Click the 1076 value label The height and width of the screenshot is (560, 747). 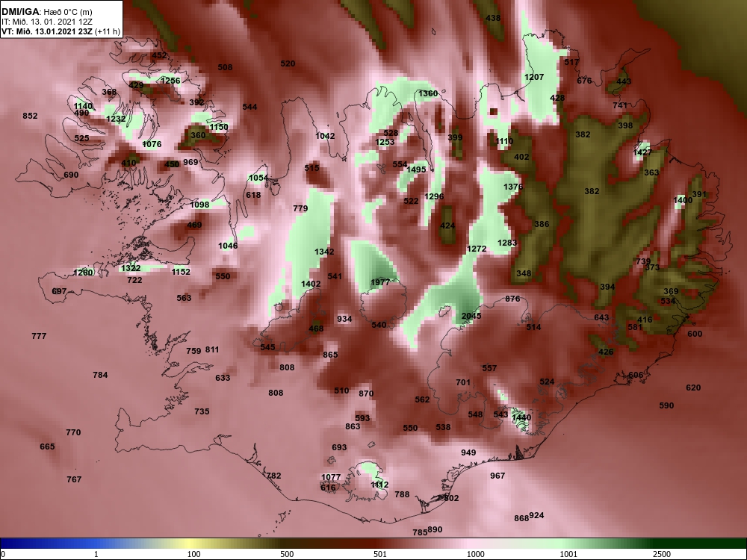(x=152, y=144)
